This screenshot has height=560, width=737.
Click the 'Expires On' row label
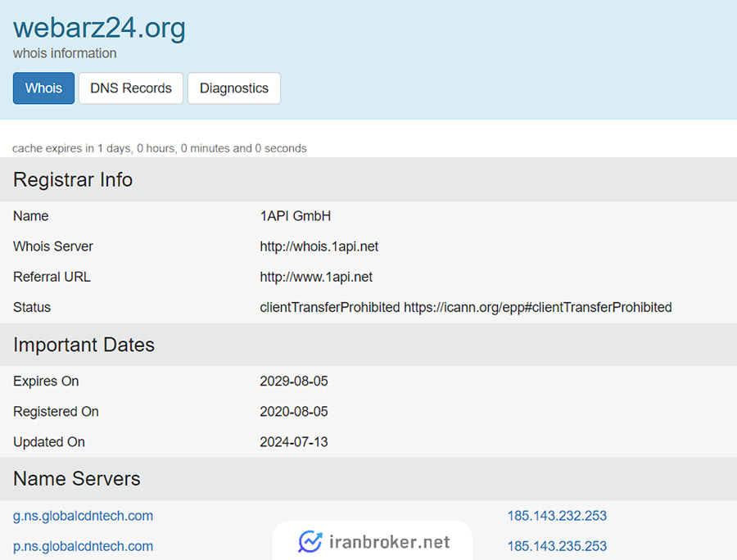46,381
